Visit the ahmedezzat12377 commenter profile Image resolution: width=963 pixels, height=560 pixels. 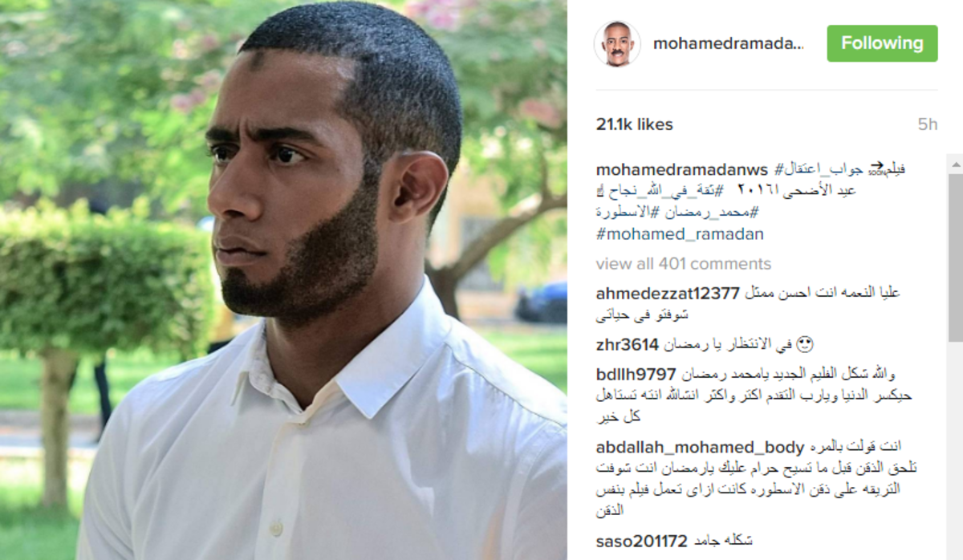coord(667,293)
